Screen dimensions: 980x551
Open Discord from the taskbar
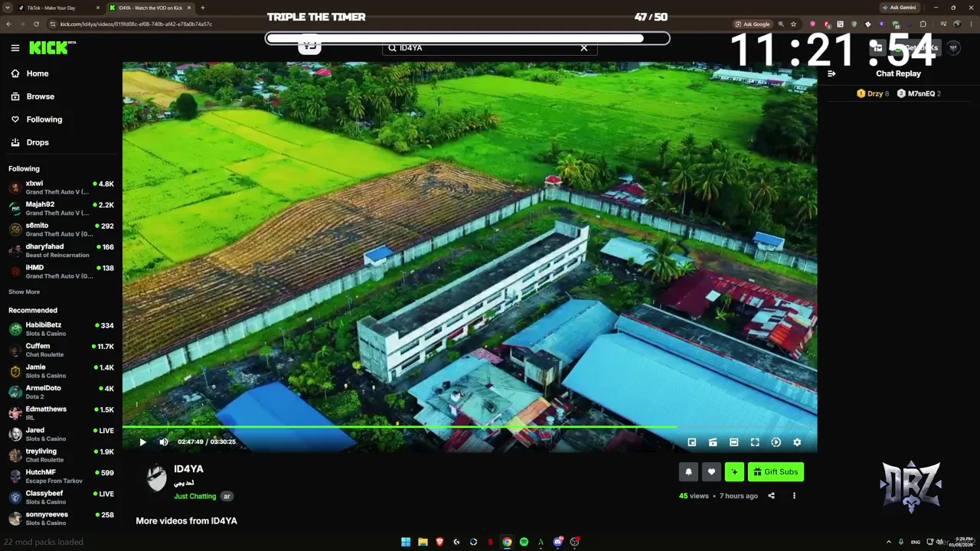[557, 542]
